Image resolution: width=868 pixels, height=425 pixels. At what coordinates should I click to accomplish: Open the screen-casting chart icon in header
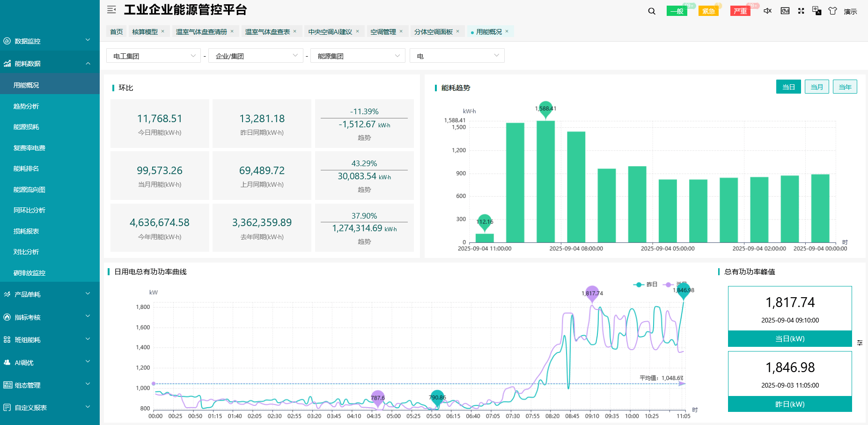click(785, 10)
